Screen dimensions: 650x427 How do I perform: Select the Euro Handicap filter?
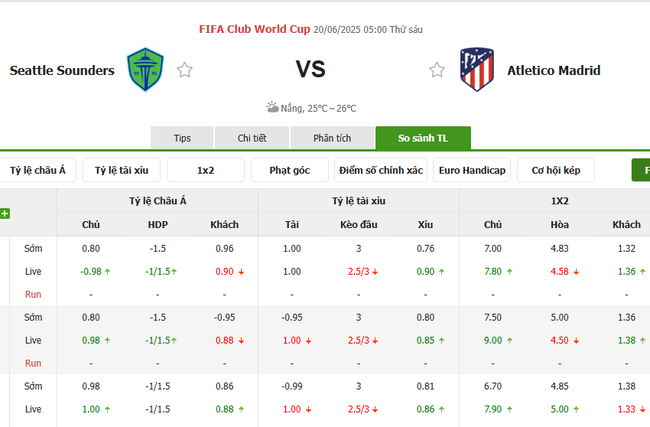[x=472, y=170]
